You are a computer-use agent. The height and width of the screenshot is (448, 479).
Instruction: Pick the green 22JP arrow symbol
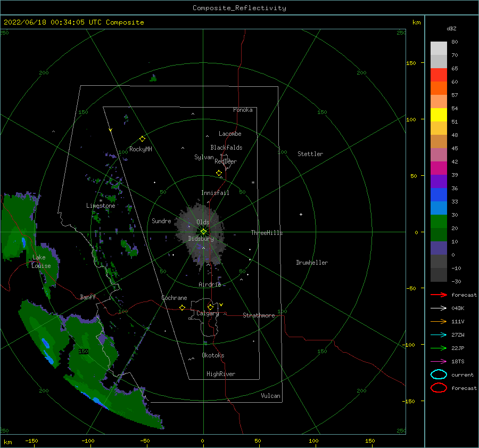[439, 348]
